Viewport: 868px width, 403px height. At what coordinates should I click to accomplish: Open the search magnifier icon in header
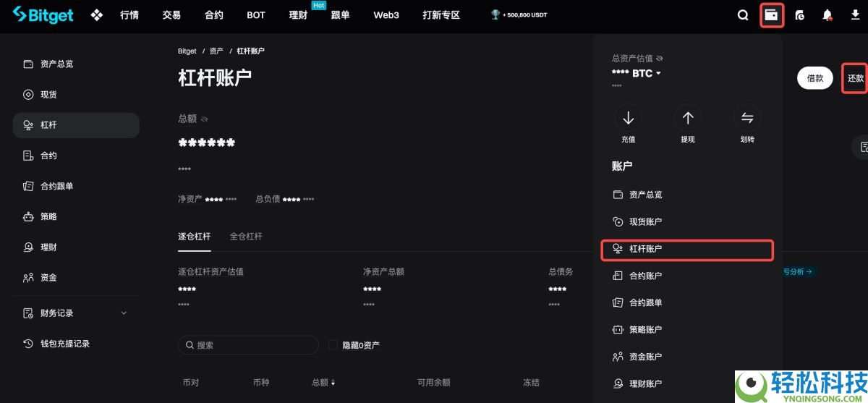(743, 15)
